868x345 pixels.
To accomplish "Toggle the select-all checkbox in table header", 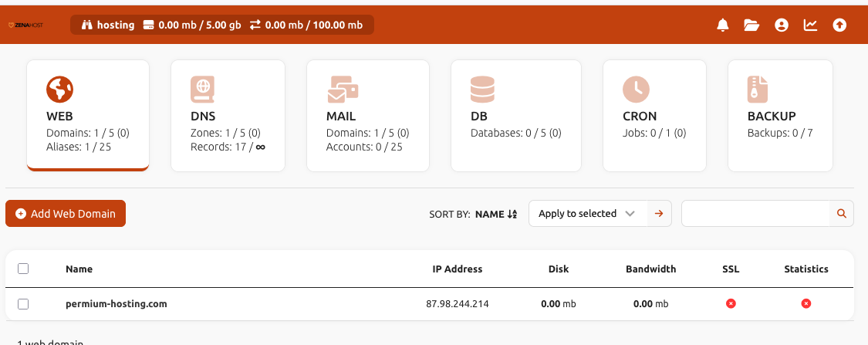I will pos(23,269).
